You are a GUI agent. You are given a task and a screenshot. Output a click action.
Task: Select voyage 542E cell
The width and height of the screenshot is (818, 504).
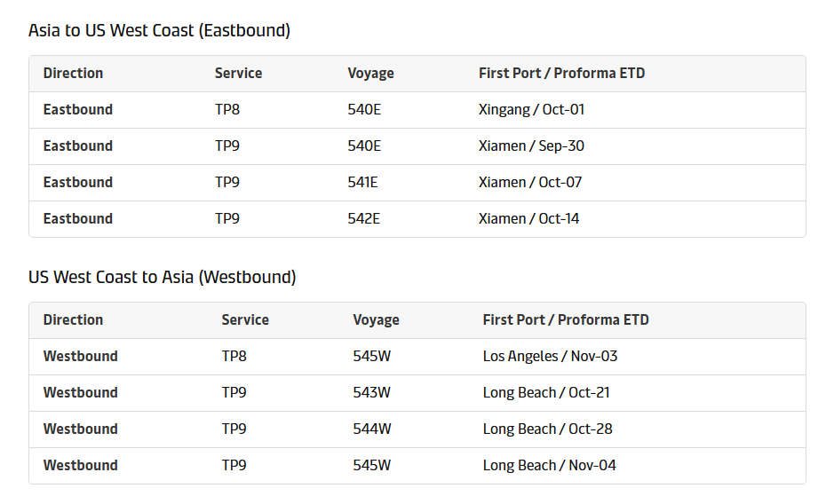point(363,219)
